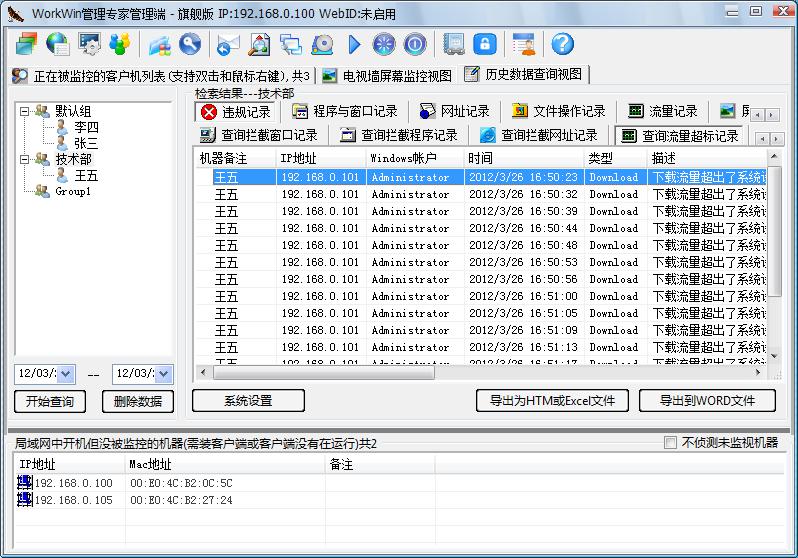This screenshot has width=798, height=558.
Task: Click the blue restart circle icon
Action: 384,44
